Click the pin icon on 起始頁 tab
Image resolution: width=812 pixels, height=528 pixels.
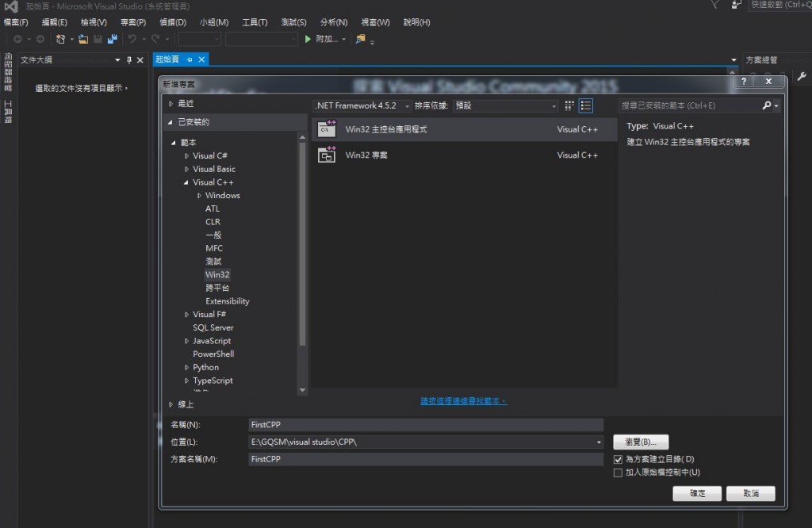pos(189,59)
